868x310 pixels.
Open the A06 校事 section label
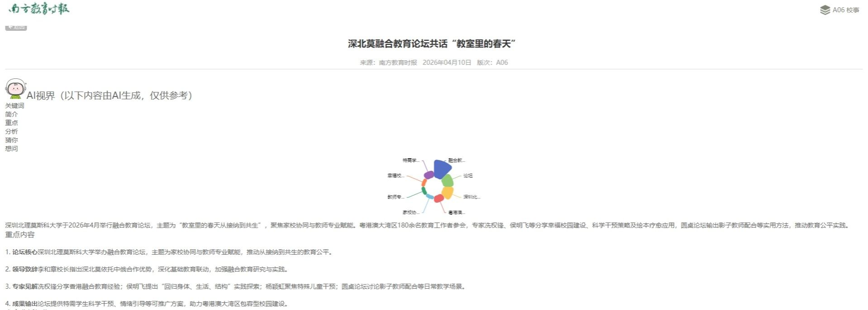tap(845, 10)
